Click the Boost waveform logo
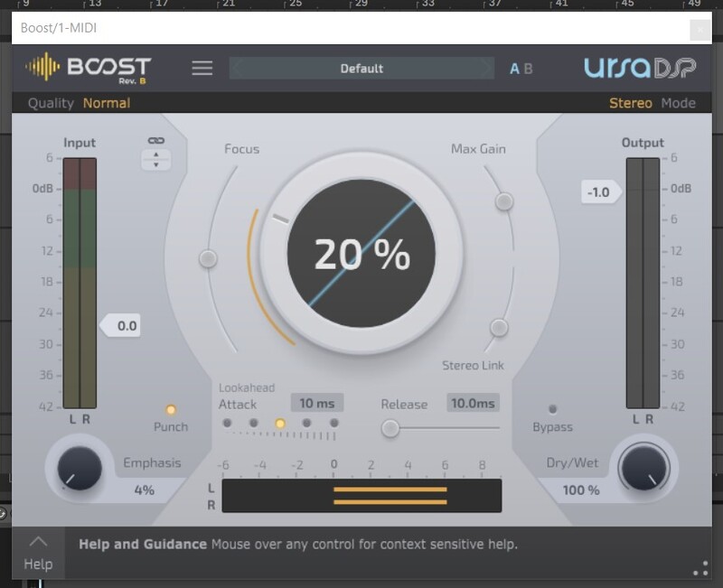The image size is (723, 588). tap(88, 68)
